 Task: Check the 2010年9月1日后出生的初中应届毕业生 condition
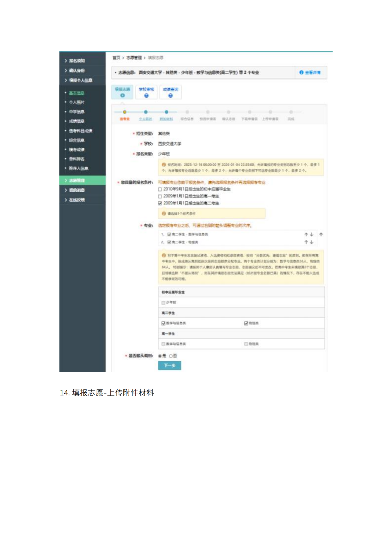tap(159, 190)
